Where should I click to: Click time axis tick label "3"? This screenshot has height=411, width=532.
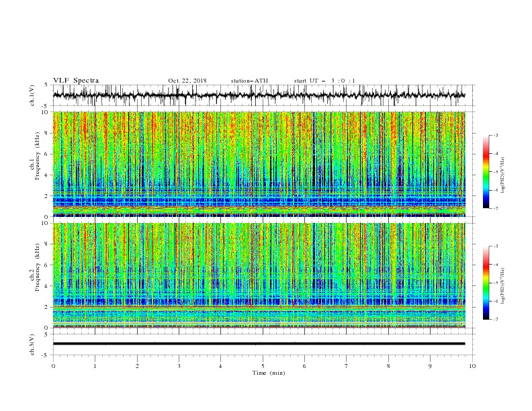(179, 366)
